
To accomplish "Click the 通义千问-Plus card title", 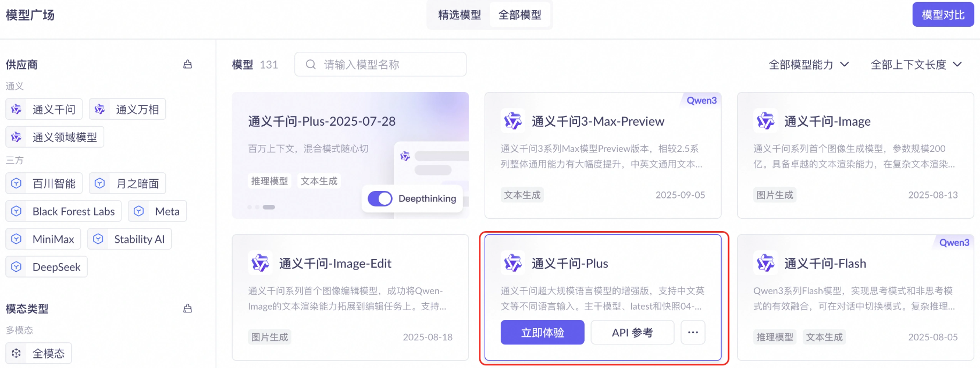I will click(570, 264).
